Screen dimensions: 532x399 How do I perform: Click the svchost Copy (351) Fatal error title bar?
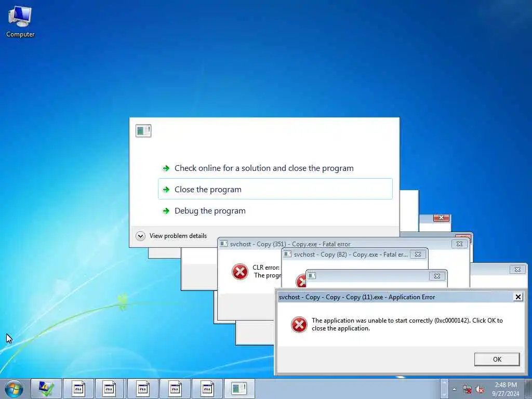pos(339,244)
